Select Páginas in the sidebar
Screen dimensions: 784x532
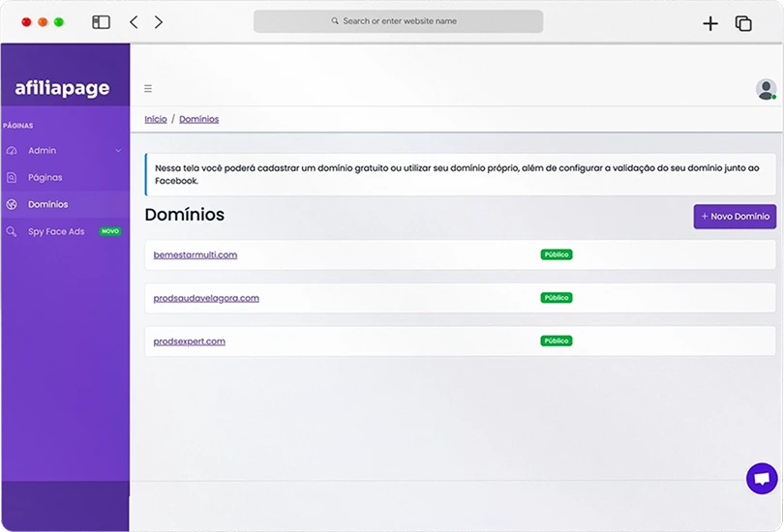coord(45,178)
